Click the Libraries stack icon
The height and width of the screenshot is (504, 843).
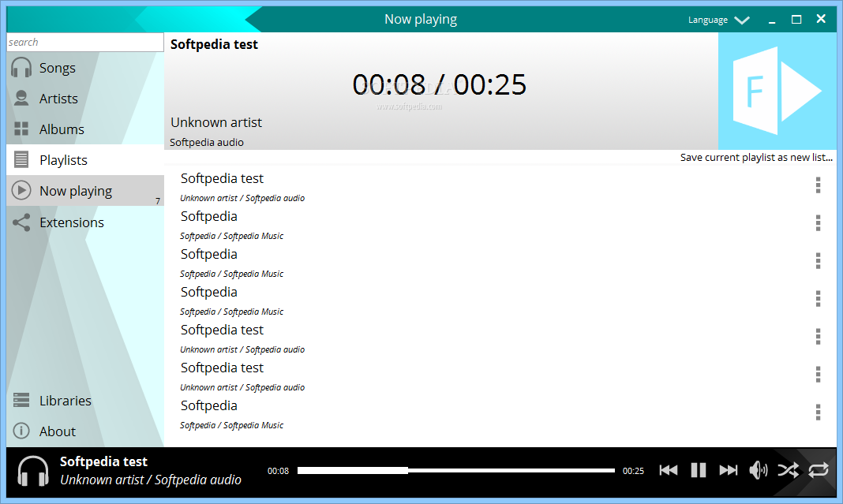pyautogui.click(x=21, y=401)
